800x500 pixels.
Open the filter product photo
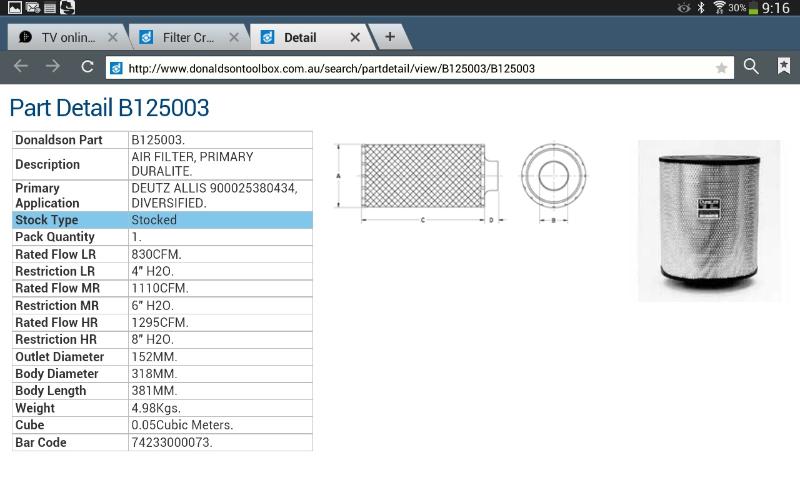709,221
